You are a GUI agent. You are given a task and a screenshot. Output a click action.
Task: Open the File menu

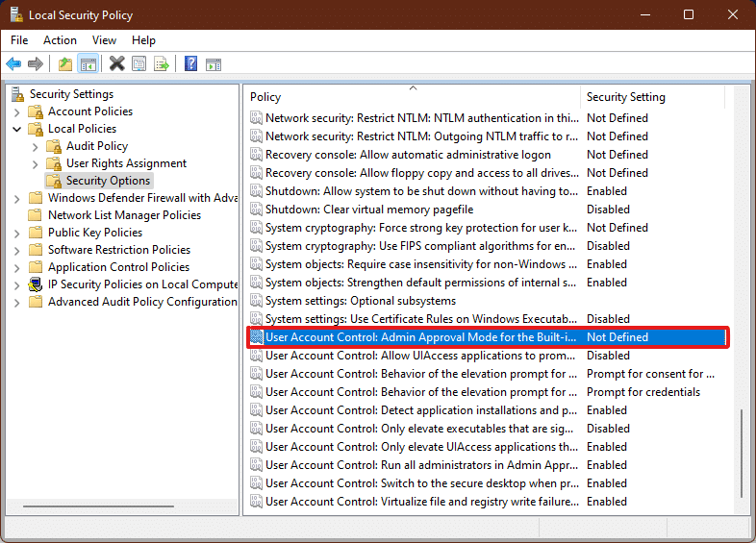click(x=19, y=40)
